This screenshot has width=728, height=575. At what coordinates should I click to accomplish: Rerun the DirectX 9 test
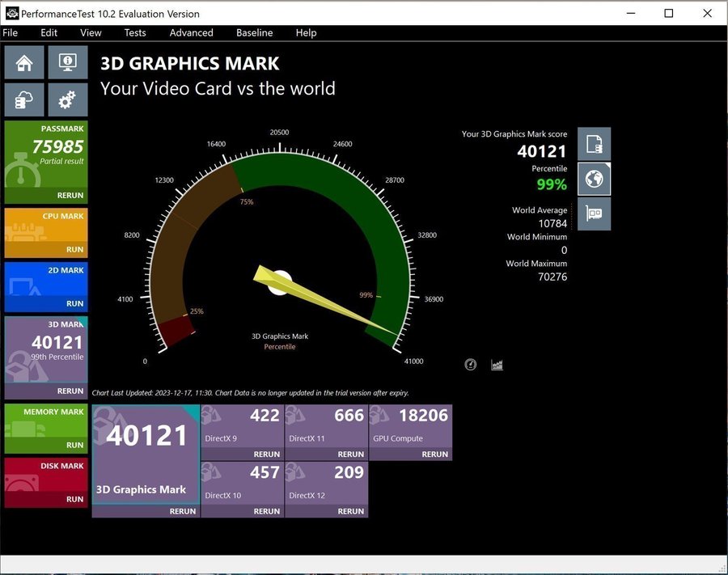(x=266, y=455)
